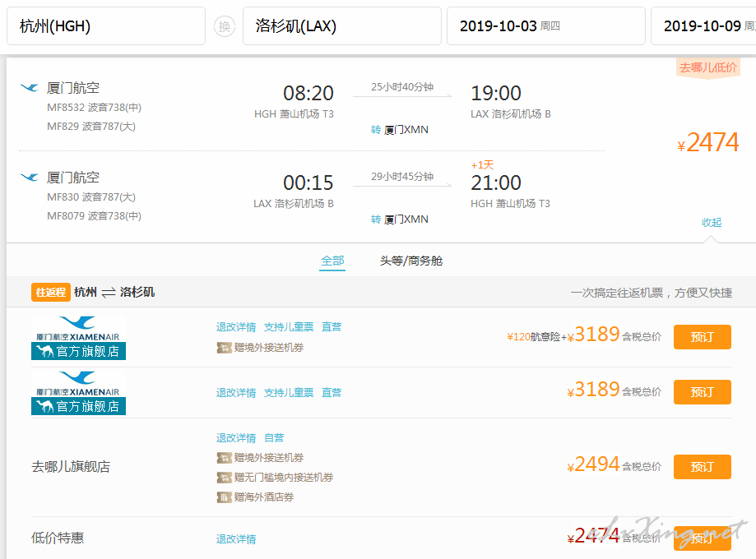Click the swap cities 换 icon
This screenshot has width=756, height=559.
(x=225, y=26)
